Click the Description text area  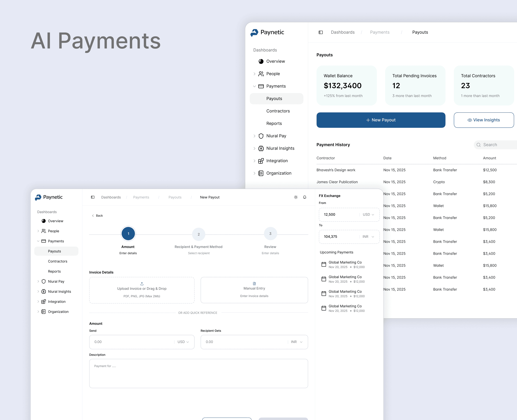point(198,373)
